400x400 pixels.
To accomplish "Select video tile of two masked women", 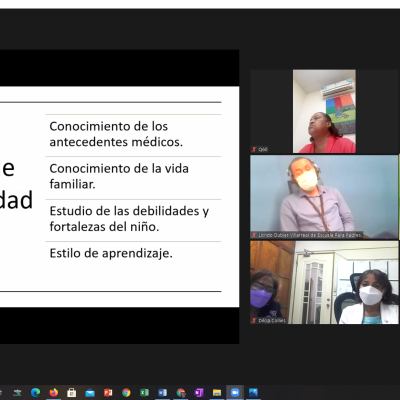I will pyautogui.click(x=324, y=282).
